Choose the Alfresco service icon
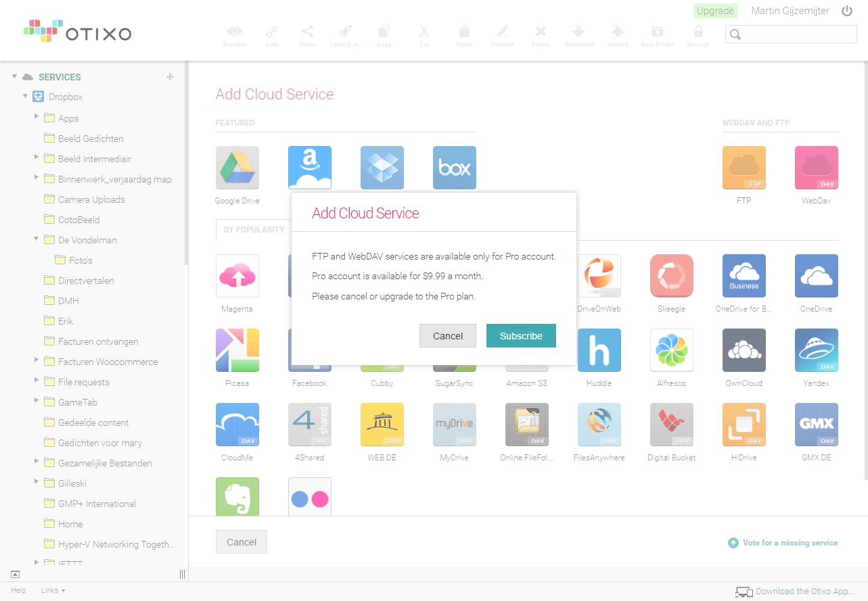 (x=672, y=350)
